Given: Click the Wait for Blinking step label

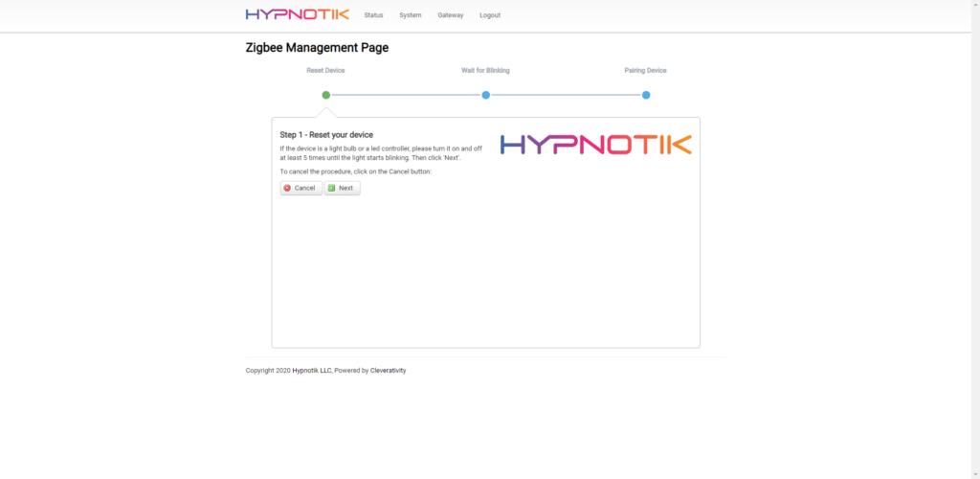Looking at the screenshot, I should tap(485, 71).
